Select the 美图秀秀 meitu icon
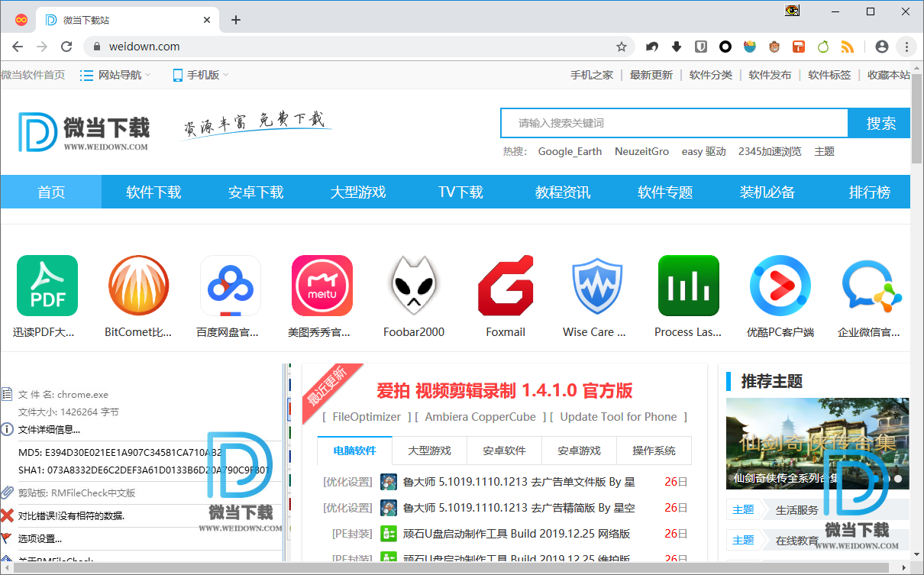The height and width of the screenshot is (575, 924). click(x=321, y=286)
